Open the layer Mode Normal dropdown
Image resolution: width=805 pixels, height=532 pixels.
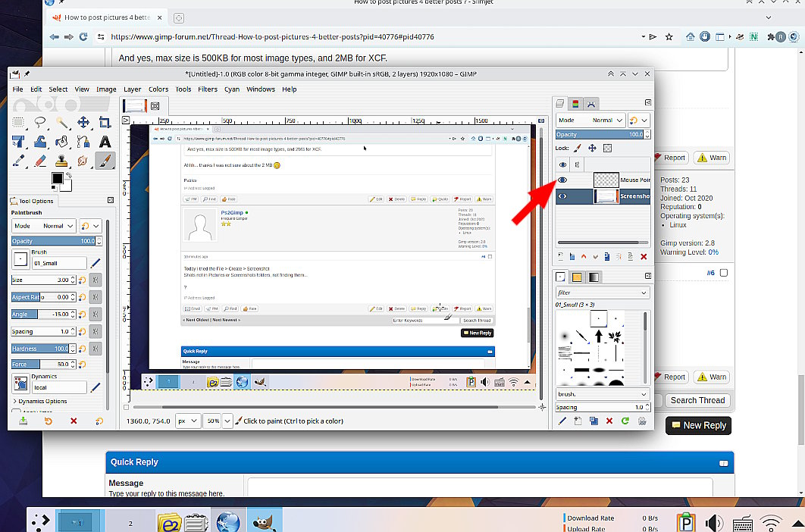tap(590, 120)
